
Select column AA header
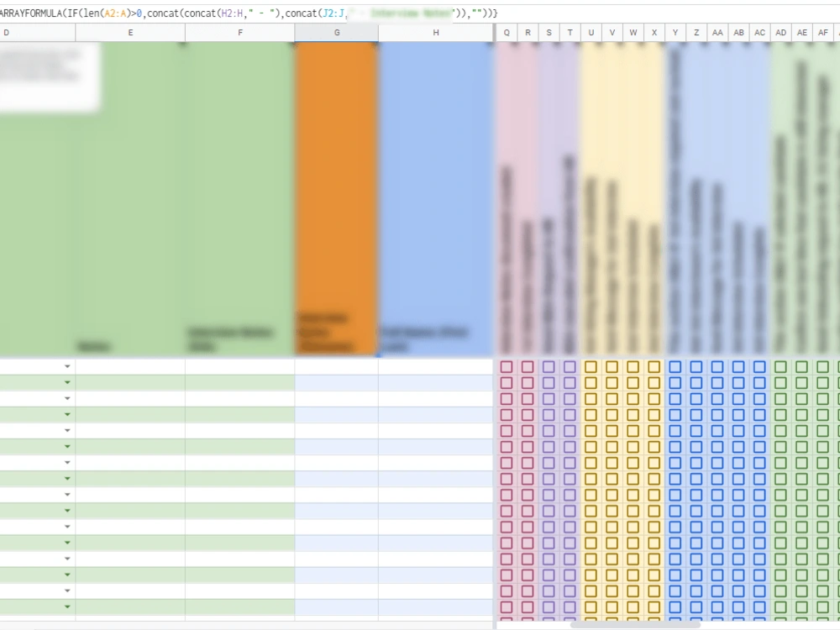click(x=717, y=33)
